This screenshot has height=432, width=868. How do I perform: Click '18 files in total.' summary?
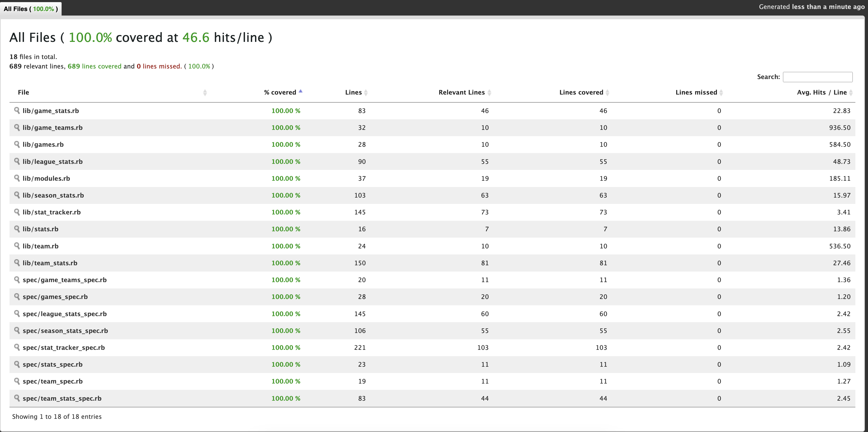click(33, 57)
